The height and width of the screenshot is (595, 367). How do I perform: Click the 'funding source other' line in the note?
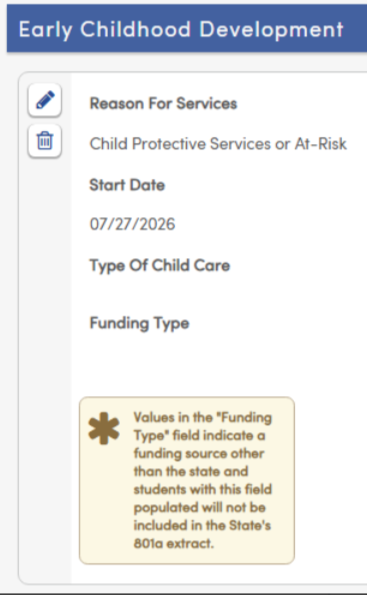tap(199, 453)
